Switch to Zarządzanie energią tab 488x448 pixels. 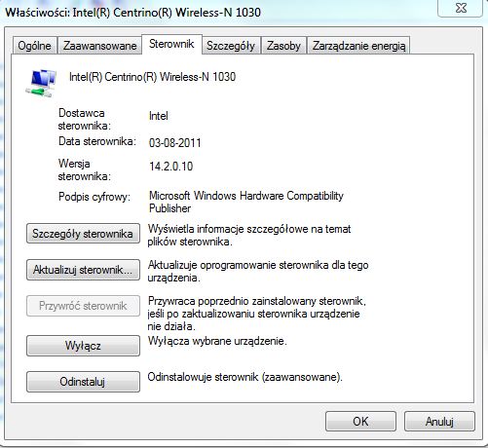pyautogui.click(x=358, y=46)
